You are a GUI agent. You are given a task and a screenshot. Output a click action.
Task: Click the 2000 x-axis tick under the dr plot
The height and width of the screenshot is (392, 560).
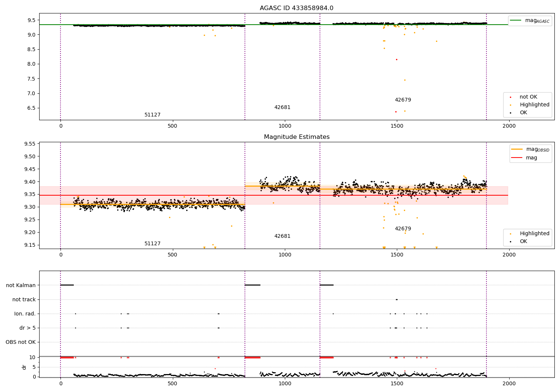509,383
